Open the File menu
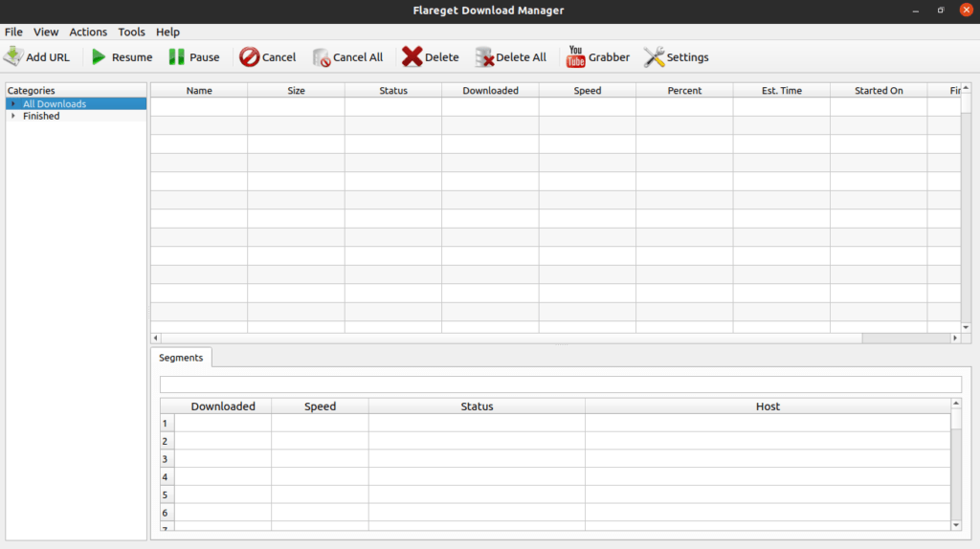 pyautogui.click(x=13, y=32)
